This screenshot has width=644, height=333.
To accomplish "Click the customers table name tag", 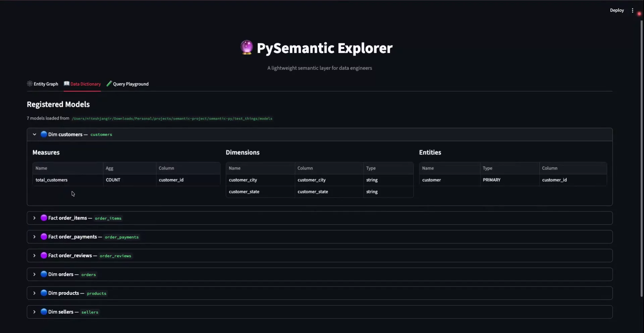I will pos(101,135).
